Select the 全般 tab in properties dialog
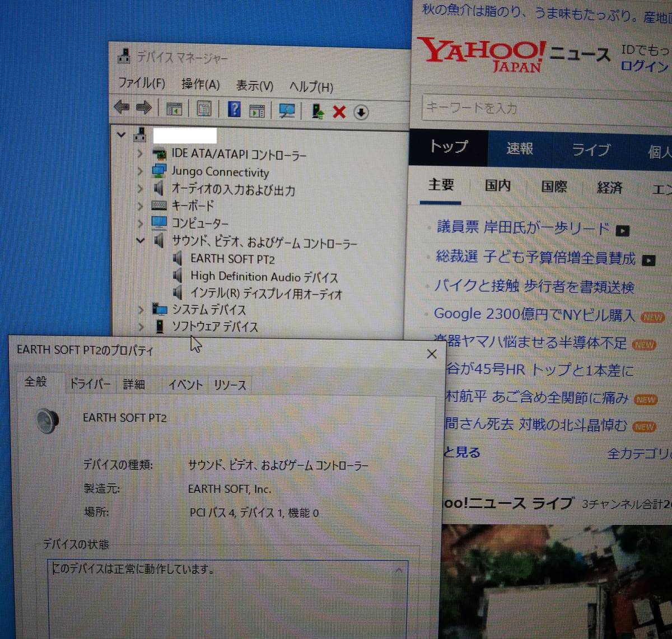 click(x=35, y=381)
